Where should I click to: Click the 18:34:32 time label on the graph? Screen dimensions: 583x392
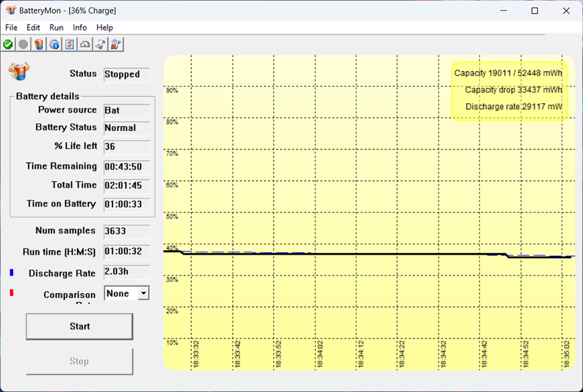coord(444,354)
